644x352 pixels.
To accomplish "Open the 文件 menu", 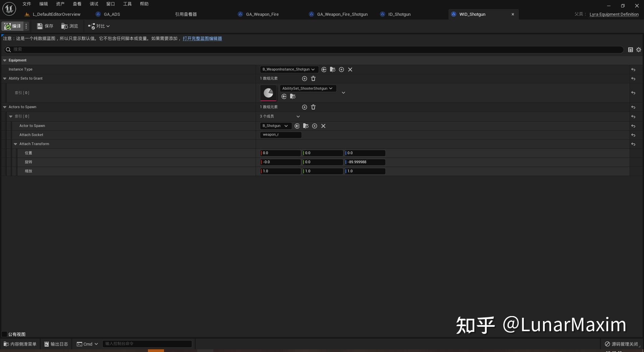I will pyautogui.click(x=27, y=4).
